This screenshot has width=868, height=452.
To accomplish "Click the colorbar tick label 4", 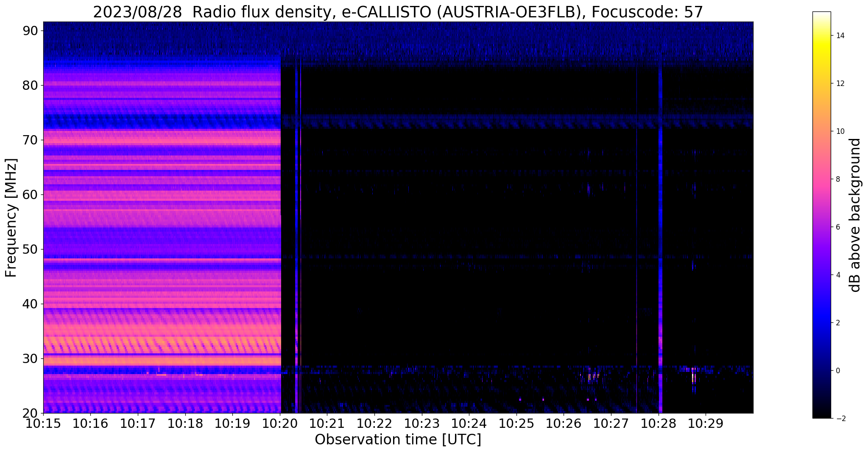I will (837, 275).
